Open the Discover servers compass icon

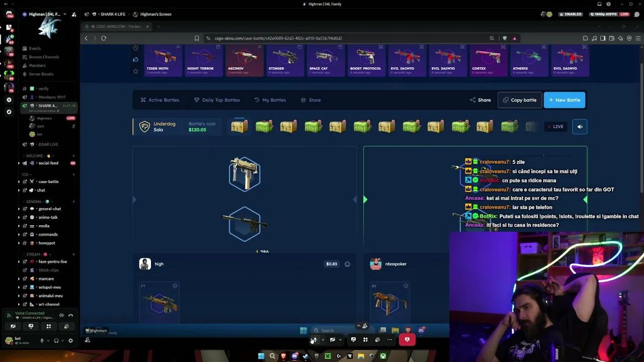tap(9, 112)
